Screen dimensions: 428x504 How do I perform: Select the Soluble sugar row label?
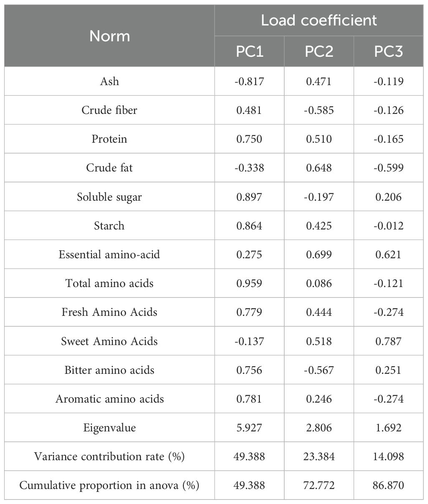click(109, 197)
